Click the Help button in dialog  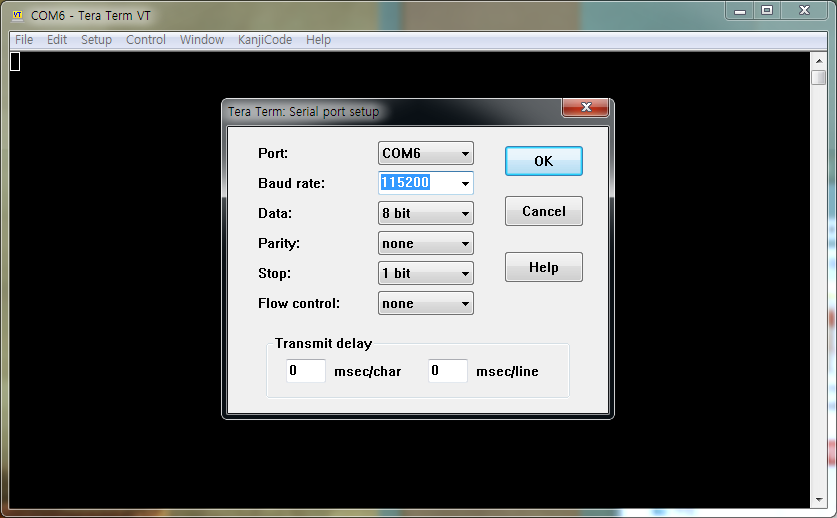click(x=543, y=266)
